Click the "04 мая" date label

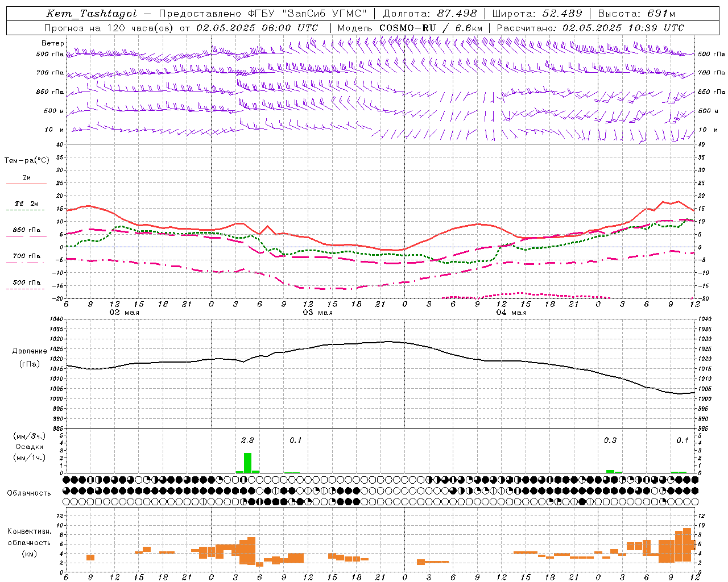[511, 313]
